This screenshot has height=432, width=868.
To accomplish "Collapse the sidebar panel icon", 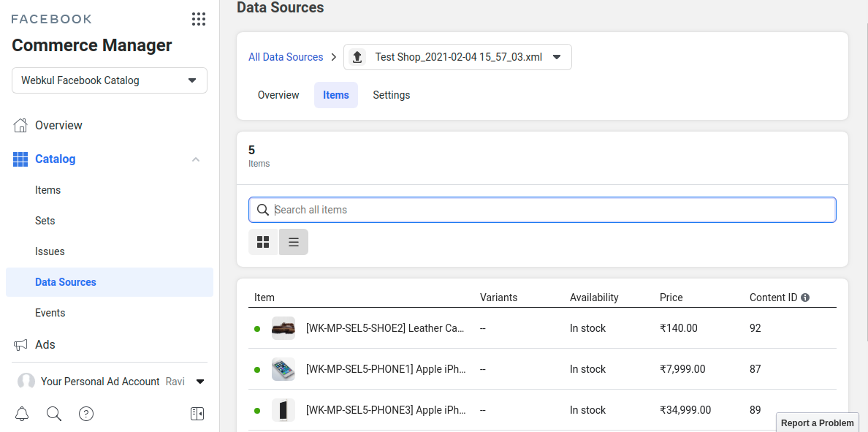I will (x=197, y=414).
